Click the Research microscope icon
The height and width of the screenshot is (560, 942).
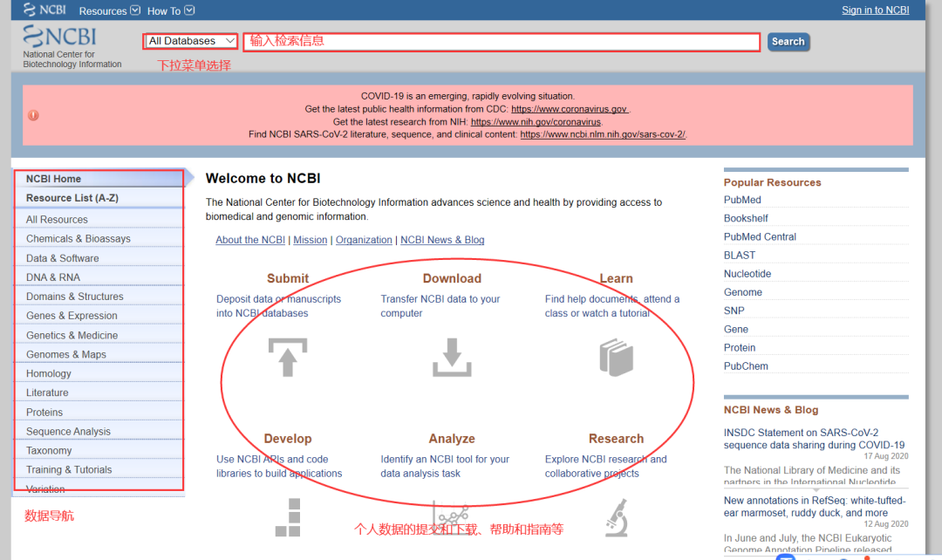pos(617,517)
